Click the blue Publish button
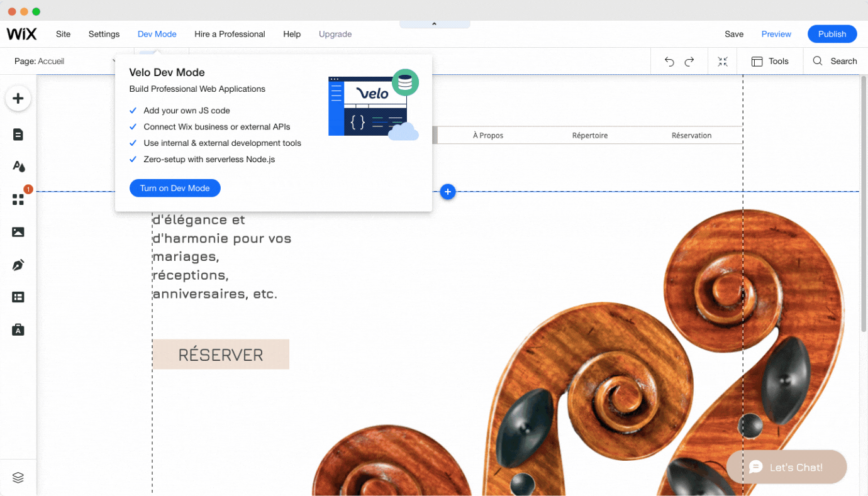The image size is (868, 496). [x=832, y=34]
